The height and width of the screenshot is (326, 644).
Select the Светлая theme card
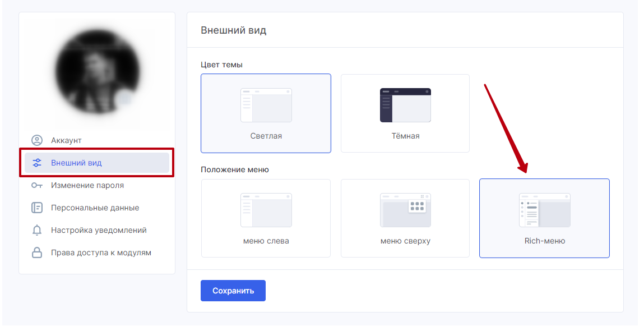pos(266,113)
